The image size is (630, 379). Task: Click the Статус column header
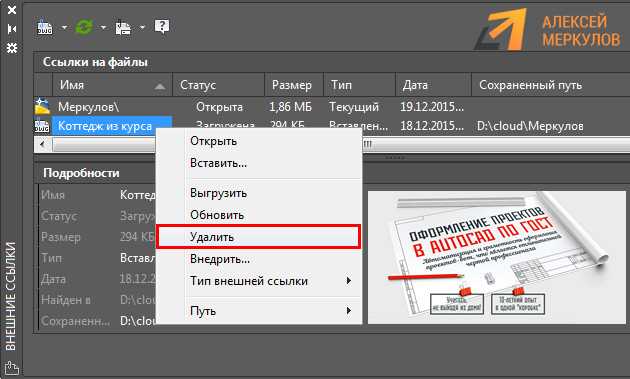[219, 85]
